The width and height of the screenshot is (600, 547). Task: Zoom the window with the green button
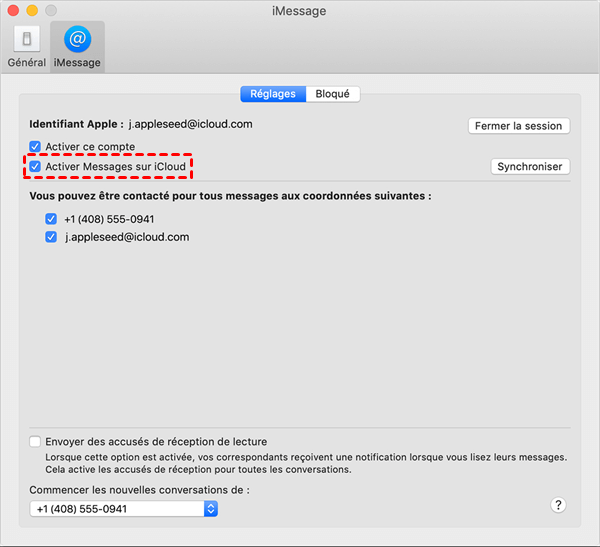(x=51, y=10)
